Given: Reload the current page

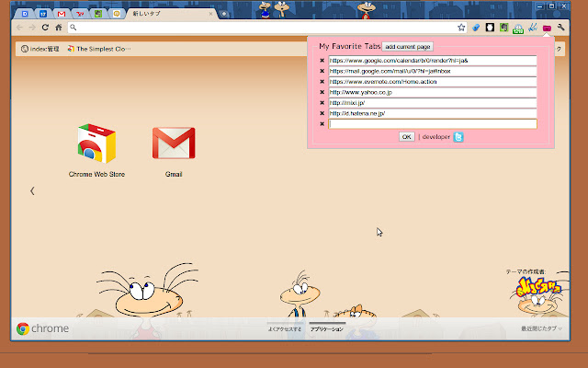Looking at the screenshot, I should (x=45, y=28).
